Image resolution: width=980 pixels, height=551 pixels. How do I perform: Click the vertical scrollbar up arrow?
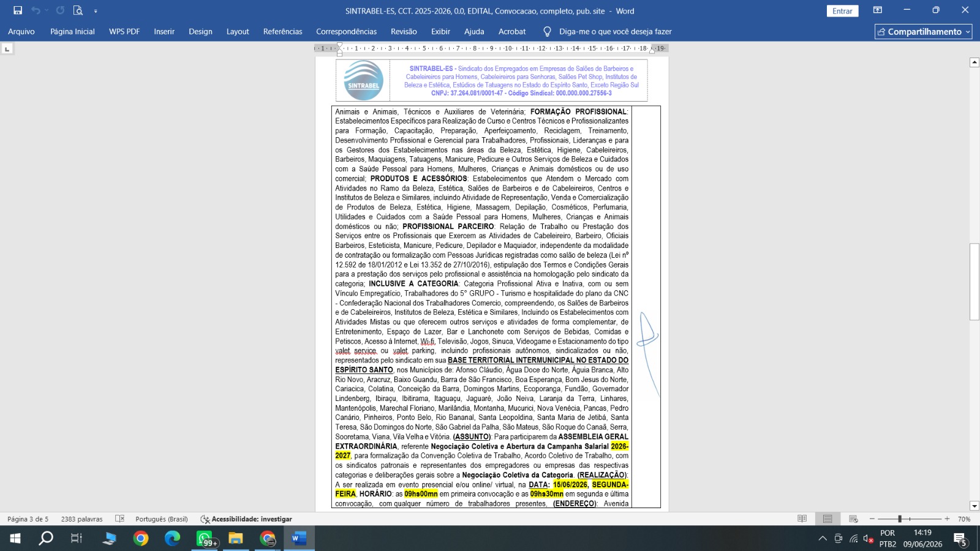[974, 62]
